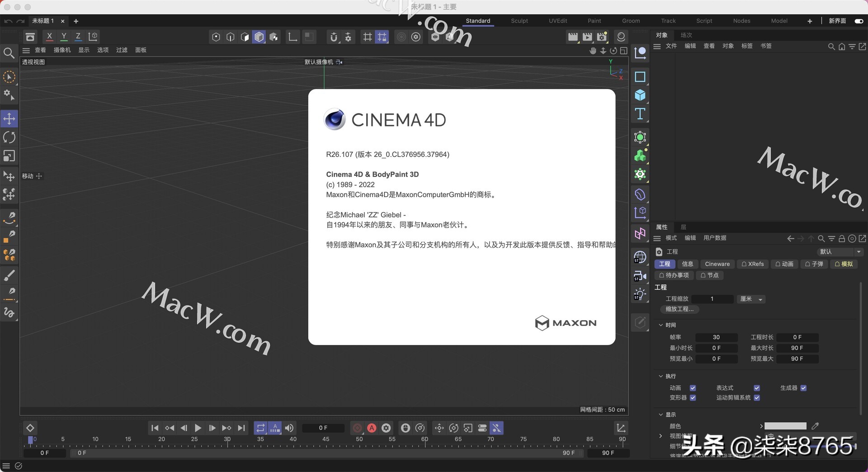Click the XRefs button

pyautogui.click(x=752, y=264)
